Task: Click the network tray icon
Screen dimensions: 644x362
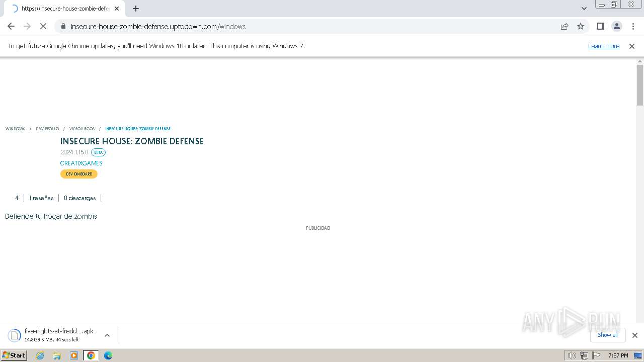Action: (x=584, y=355)
